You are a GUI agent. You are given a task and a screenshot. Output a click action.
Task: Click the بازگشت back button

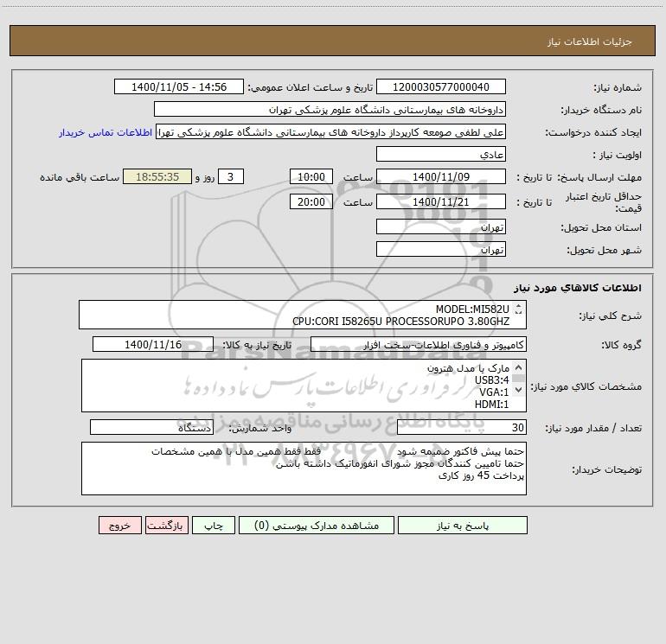click(166, 526)
